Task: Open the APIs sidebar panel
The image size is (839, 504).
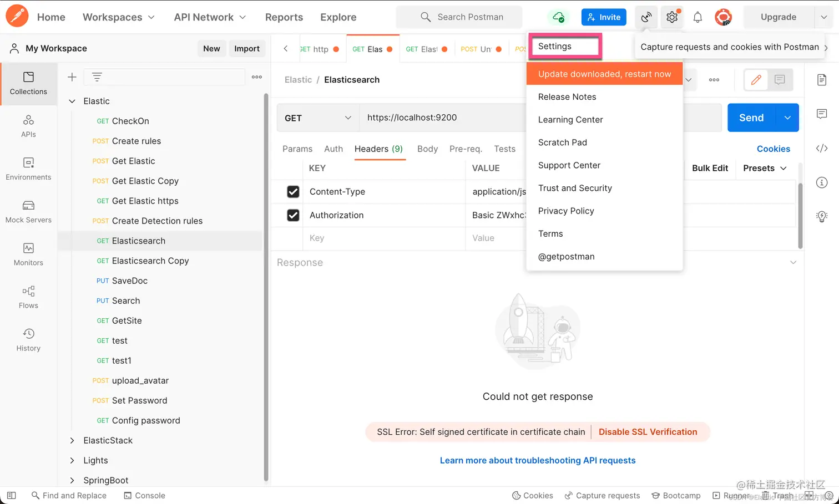Action: point(28,126)
